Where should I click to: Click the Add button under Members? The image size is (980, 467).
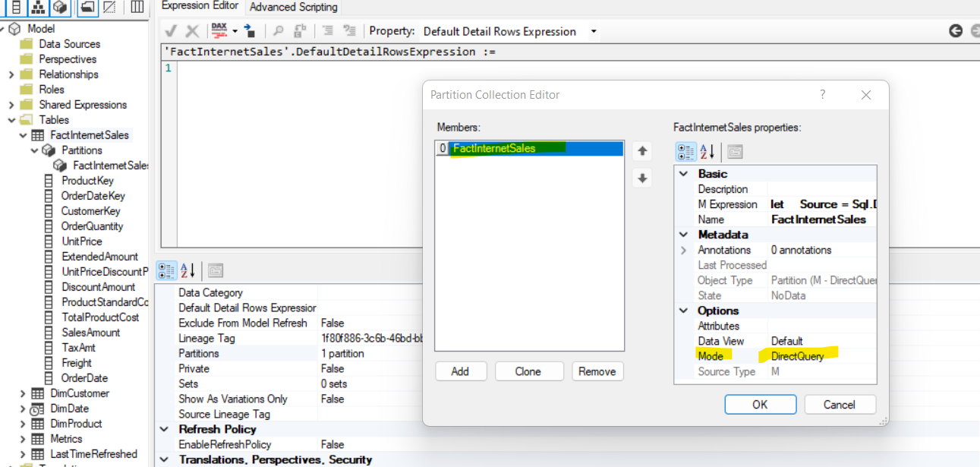point(460,371)
